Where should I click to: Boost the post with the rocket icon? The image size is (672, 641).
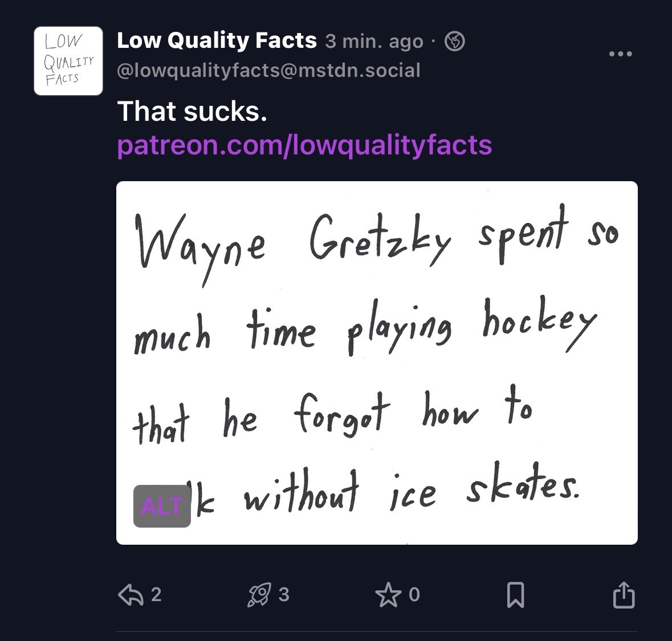click(259, 595)
